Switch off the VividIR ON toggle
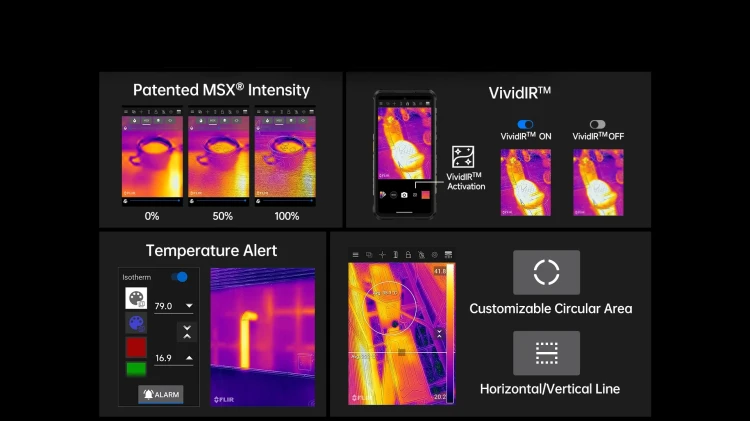 [525, 124]
